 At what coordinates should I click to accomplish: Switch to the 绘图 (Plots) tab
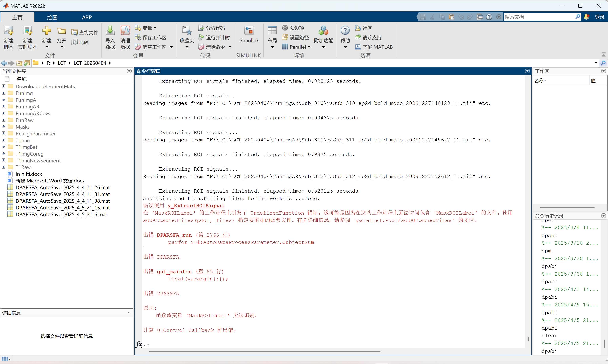coord(52,17)
